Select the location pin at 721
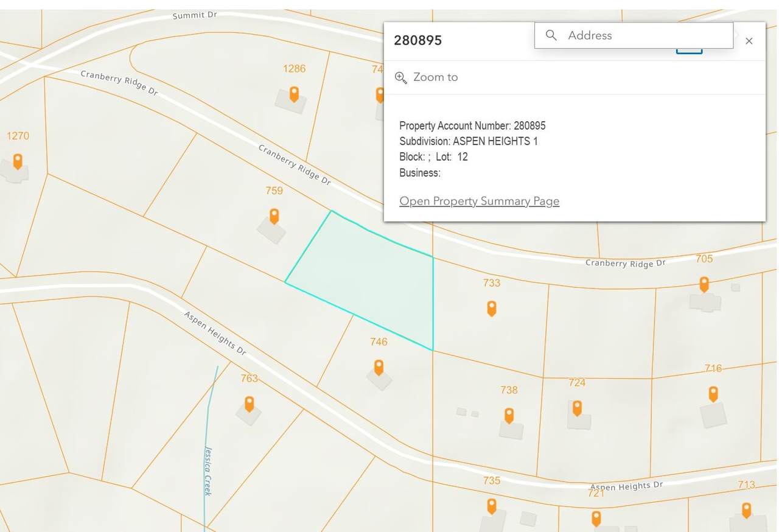This screenshot has height=532, width=779. click(596, 518)
